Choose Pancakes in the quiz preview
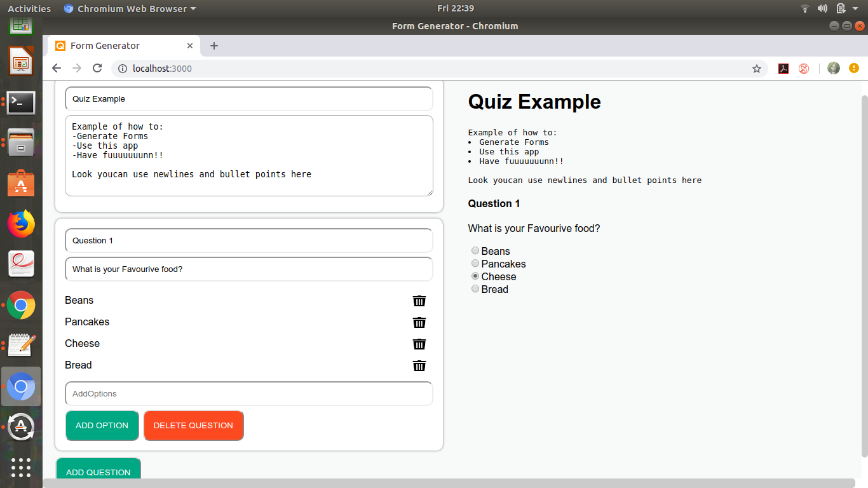Screen dimensions: 868x488 click(475, 263)
